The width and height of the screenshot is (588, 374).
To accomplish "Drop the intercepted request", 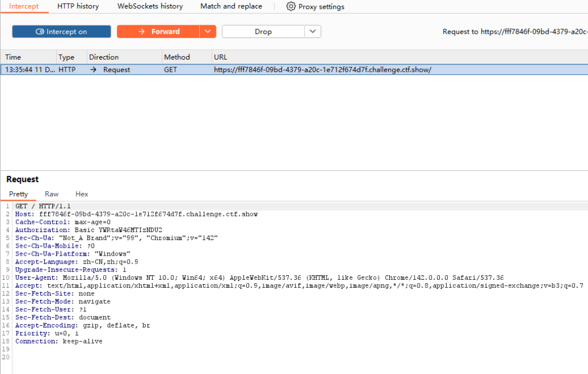I will 263,32.
